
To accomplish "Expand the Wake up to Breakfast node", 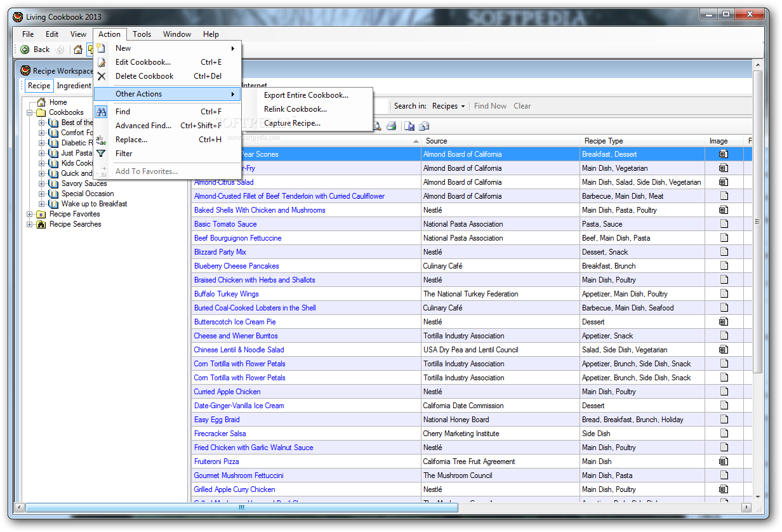I will pyautogui.click(x=42, y=204).
